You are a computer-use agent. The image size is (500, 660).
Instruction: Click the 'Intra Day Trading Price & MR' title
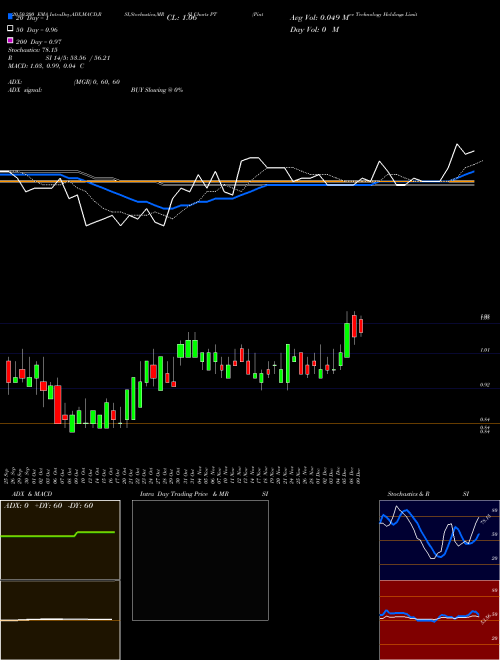[x=184, y=494]
